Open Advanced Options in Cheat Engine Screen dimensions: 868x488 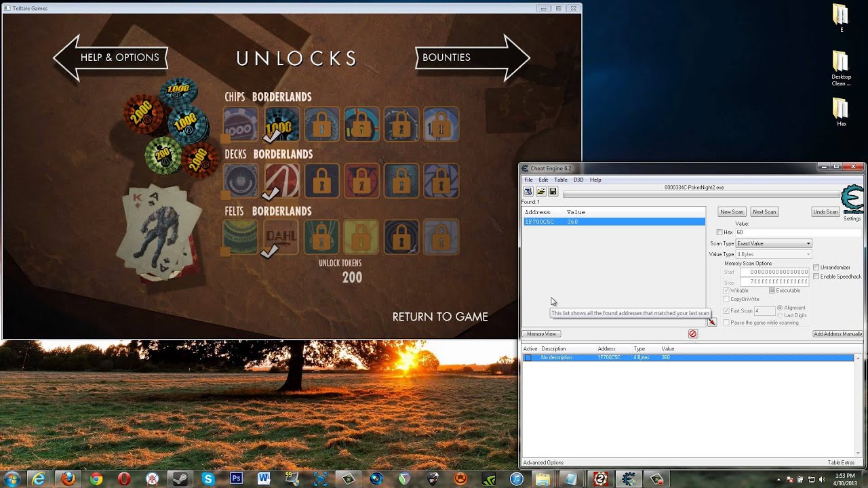tap(543, 463)
